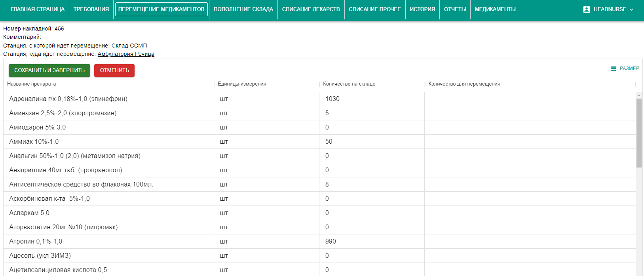Click transfer quantity cell for Адреналина row

pyautogui.click(x=530, y=99)
